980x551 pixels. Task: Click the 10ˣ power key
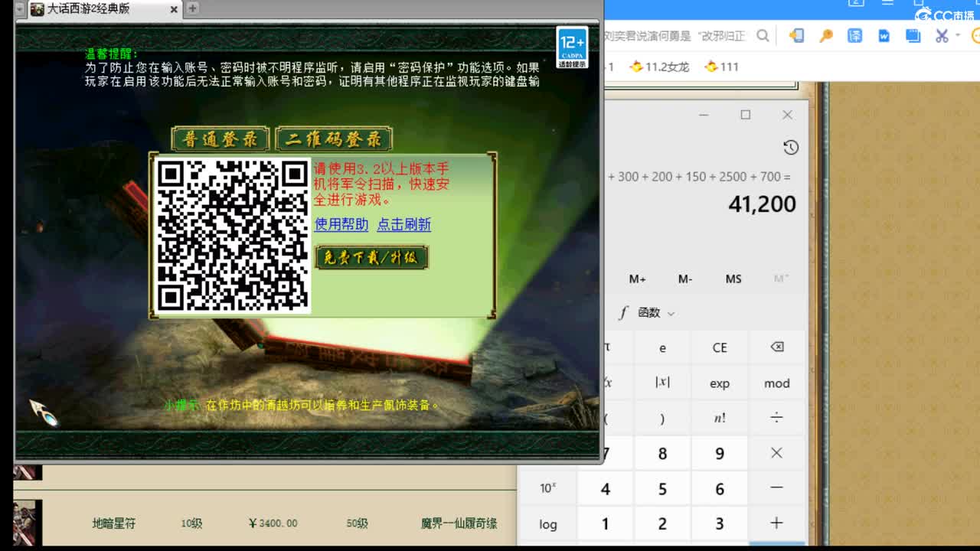[548, 488]
